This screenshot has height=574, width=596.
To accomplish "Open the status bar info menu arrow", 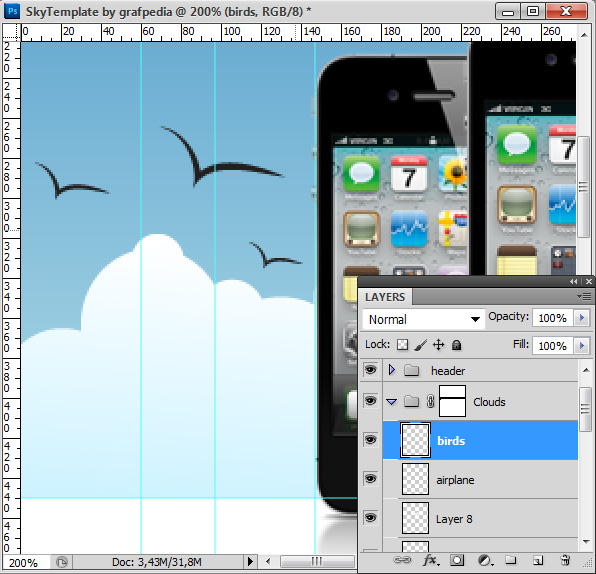I will pos(250,561).
